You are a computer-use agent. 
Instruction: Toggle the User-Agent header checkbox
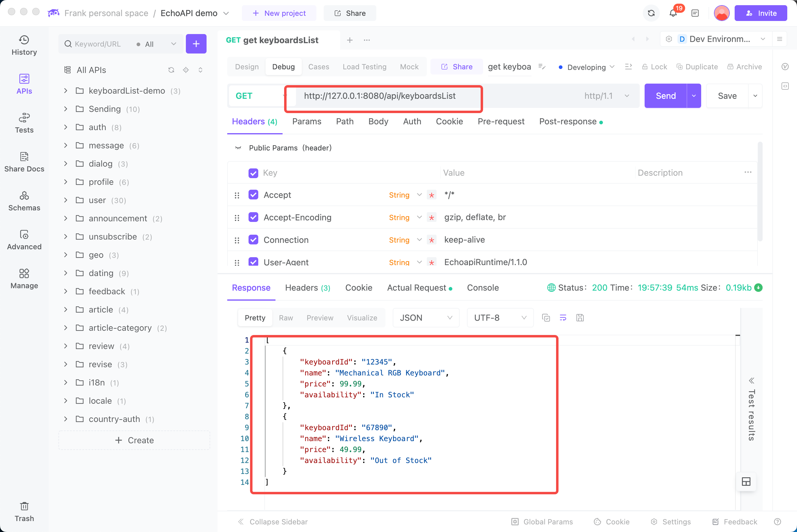pos(253,262)
